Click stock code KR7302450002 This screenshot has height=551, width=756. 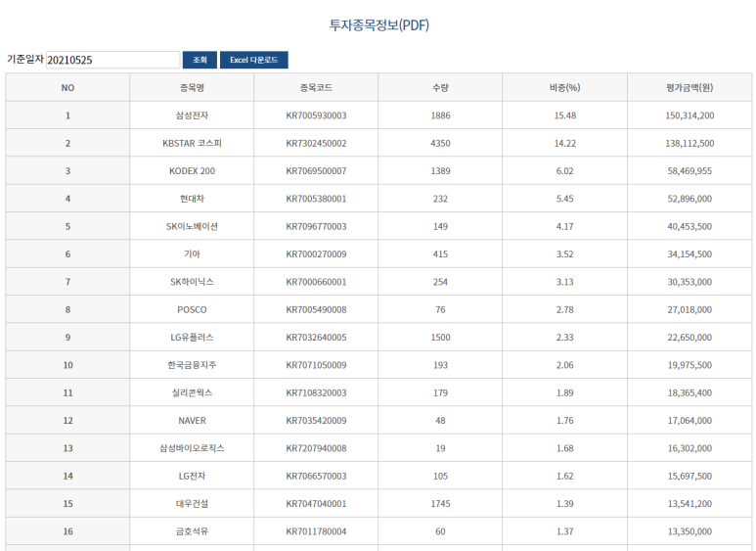pos(316,143)
